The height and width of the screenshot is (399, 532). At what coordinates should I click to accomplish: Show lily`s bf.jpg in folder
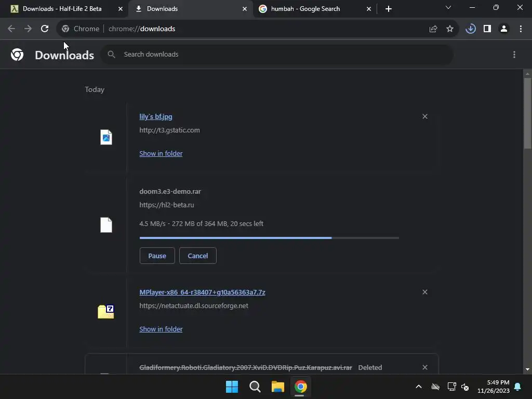161,153
